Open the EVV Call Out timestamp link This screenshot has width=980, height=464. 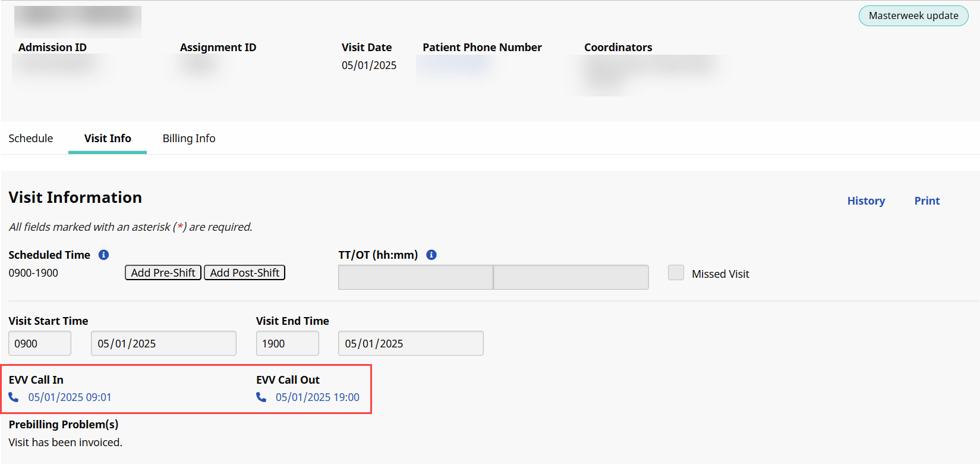(x=317, y=397)
